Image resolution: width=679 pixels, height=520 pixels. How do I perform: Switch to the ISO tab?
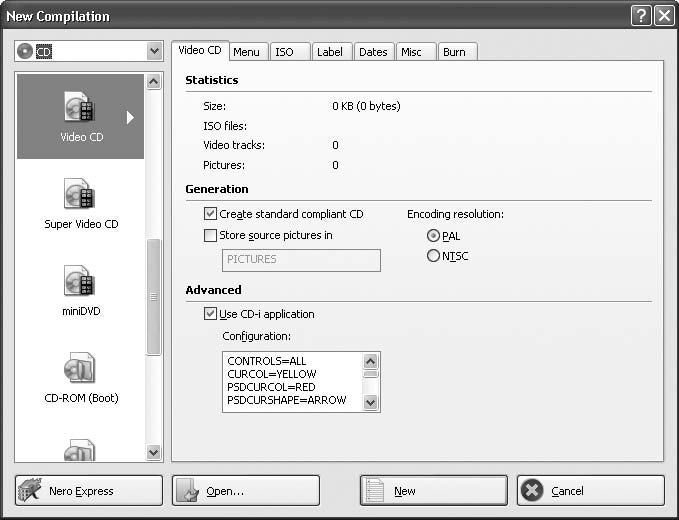285,52
